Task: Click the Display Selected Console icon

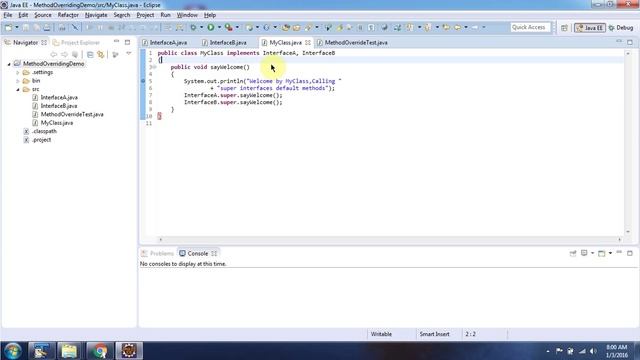Action: [584, 253]
